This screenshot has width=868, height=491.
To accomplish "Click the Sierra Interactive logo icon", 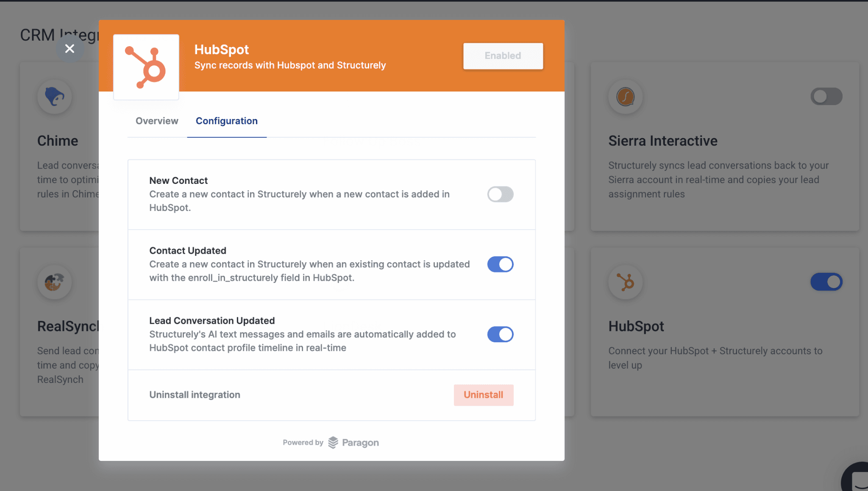I will coord(625,97).
